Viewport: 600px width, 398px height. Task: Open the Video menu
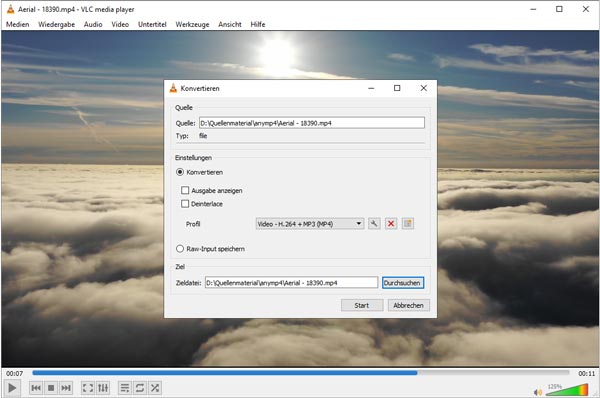[120, 24]
